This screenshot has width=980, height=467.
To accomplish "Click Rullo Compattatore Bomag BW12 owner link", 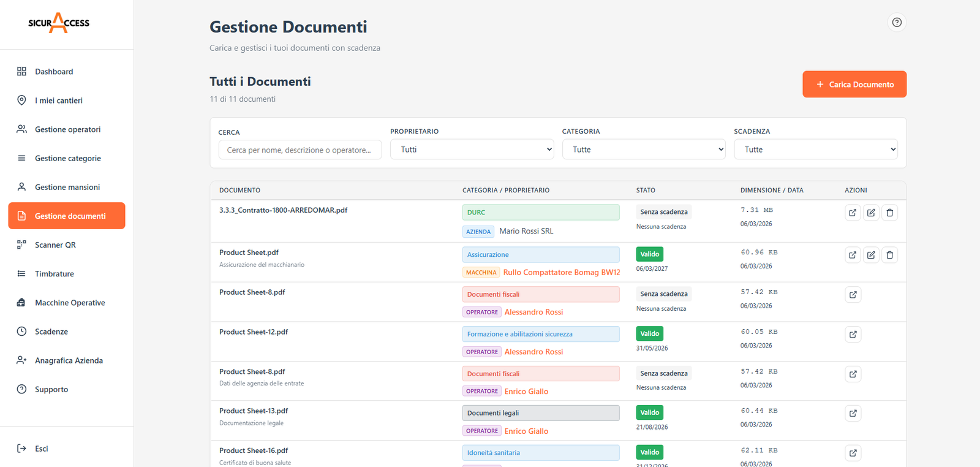I will point(561,273).
